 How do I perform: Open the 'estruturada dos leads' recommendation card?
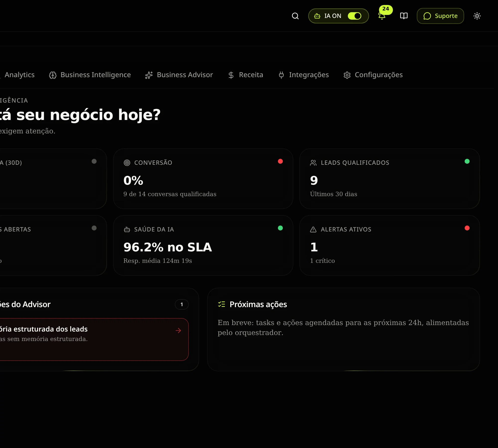pos(94,339)
